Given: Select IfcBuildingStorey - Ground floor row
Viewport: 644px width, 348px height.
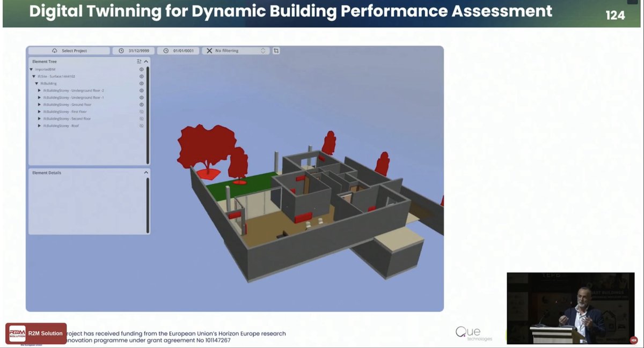Looking at the screenshot, I should coord(87,104).
